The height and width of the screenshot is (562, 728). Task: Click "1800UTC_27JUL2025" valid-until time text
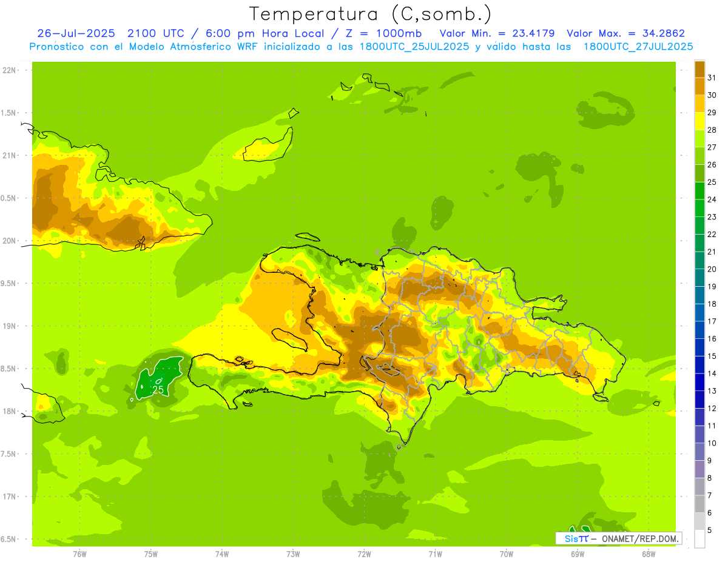[638, 47]
